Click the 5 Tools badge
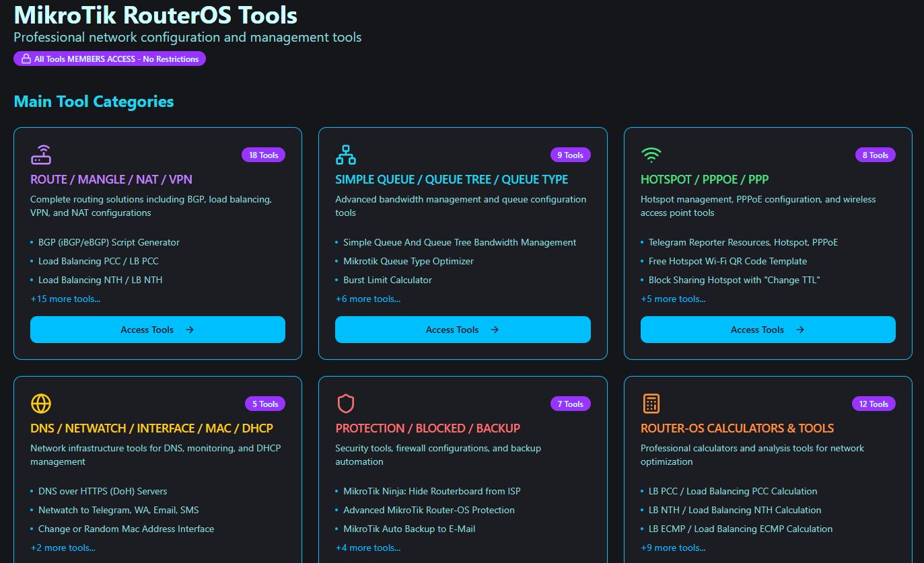This screenshot has width=924, height=563. 265,404
